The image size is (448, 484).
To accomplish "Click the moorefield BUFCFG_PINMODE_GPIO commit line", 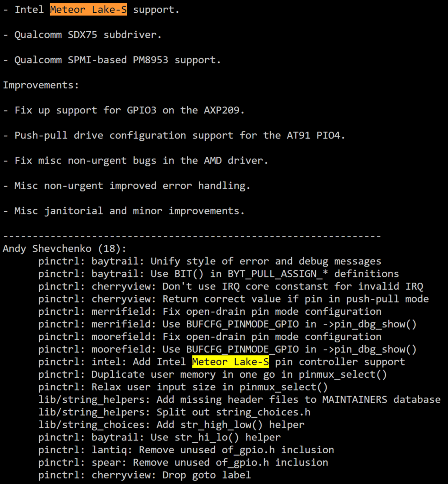I will [x=228, y=349].
